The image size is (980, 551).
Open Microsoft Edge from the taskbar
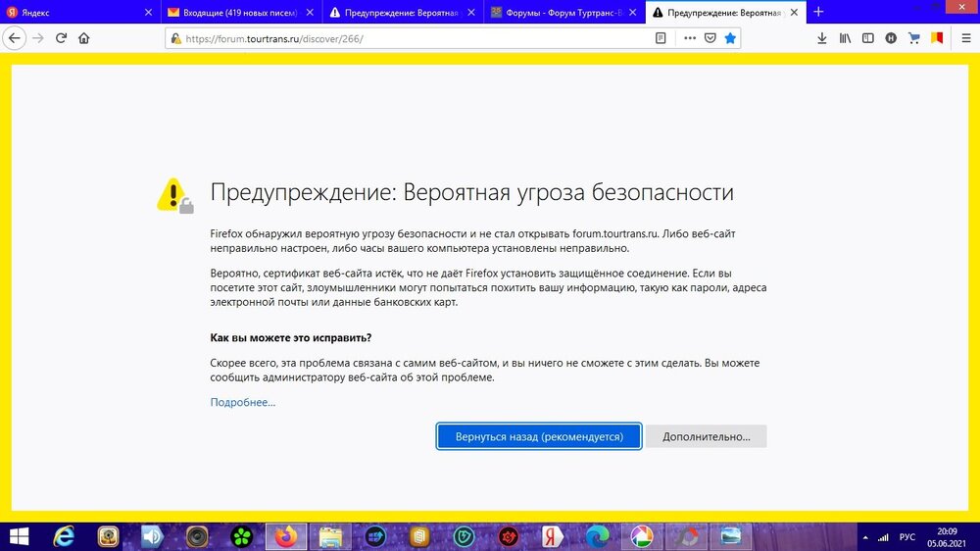tap(597, 536)
